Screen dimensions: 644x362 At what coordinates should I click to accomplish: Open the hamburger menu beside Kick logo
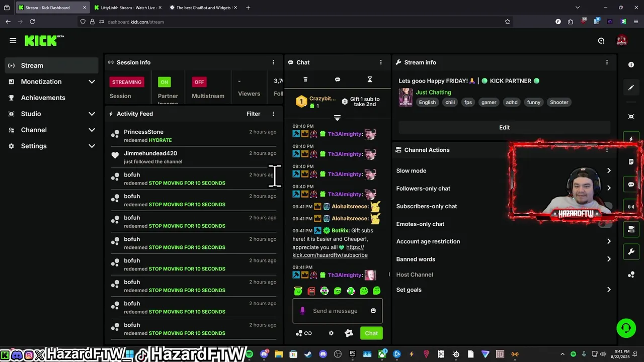[x=13, y=40]
